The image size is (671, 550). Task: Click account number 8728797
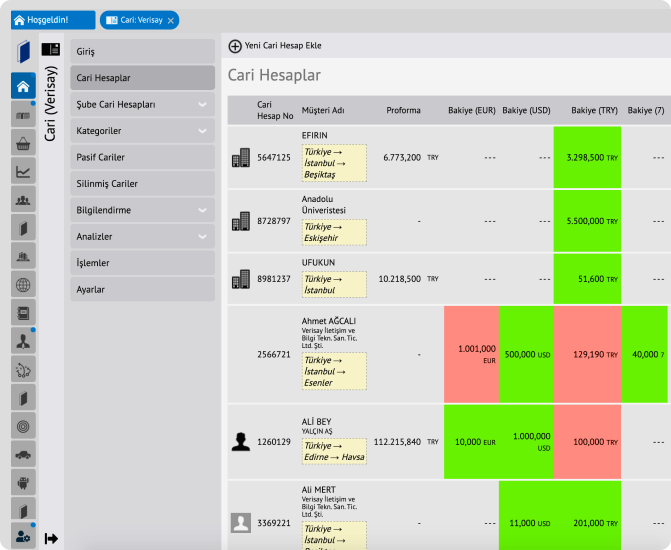(273, 221)
